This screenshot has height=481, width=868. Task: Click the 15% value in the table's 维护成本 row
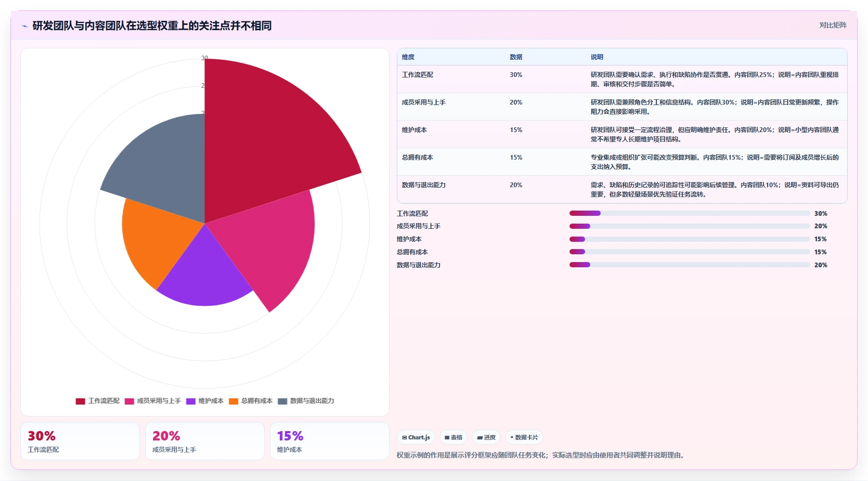point(516,130)
